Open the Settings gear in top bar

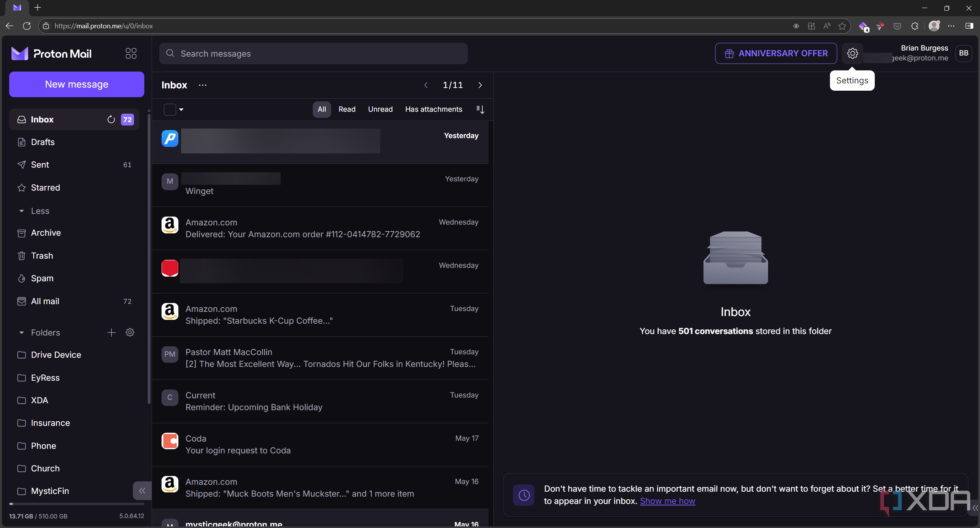[852, 54]
